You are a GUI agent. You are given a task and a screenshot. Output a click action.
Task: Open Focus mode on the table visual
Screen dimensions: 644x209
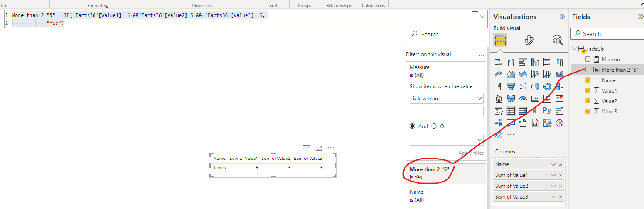point(319,148)
